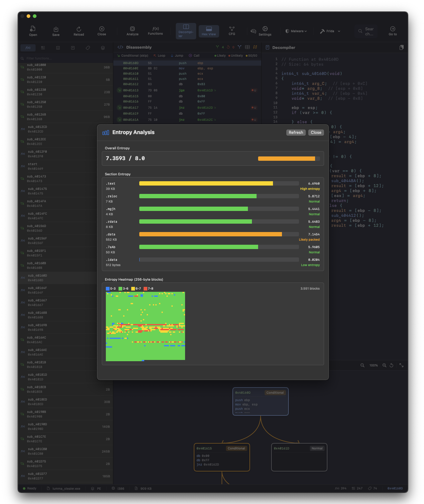The height and width of the screenshot is (504, 424).
Task: Click the 74 tags count in status bar
Action: click(372, 489)
